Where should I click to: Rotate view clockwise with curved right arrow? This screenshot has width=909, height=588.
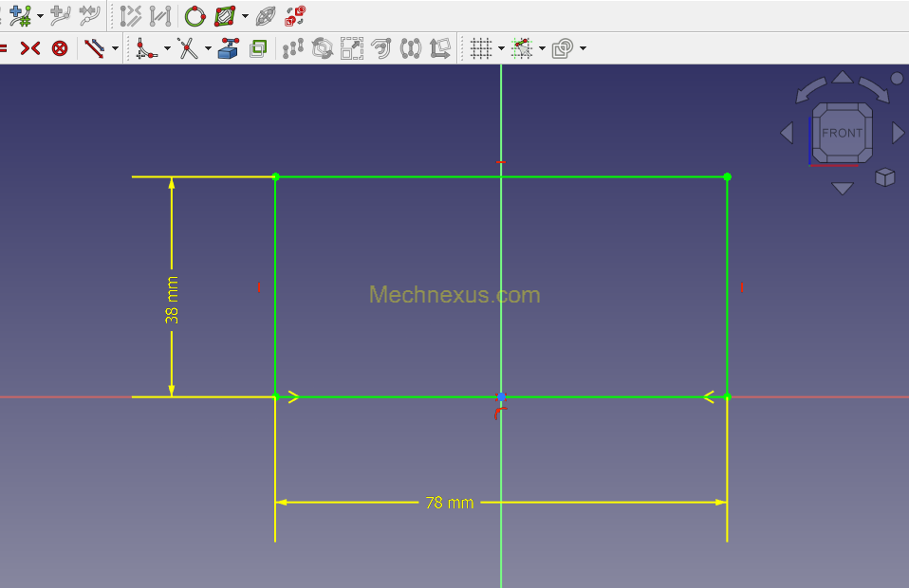pos(875,89)
